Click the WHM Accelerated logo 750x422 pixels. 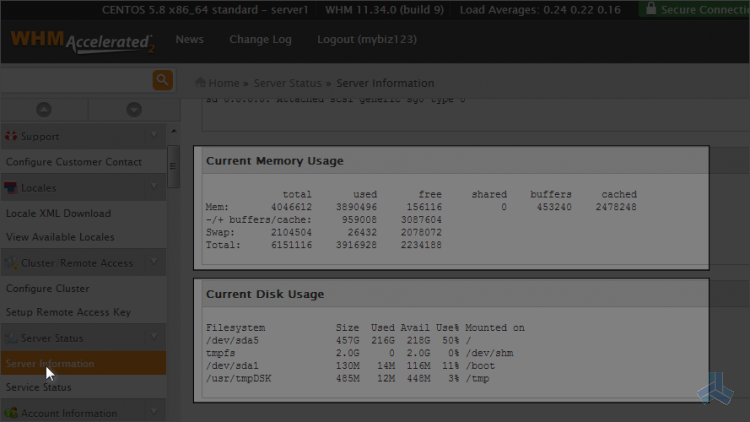point(82,41)
